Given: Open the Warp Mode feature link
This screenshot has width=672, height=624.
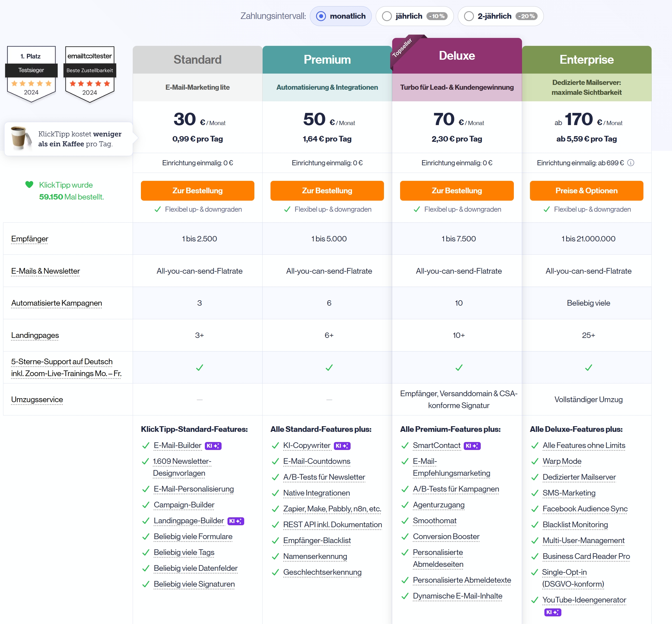Looking at the screenshot, I should click(562, 461).
